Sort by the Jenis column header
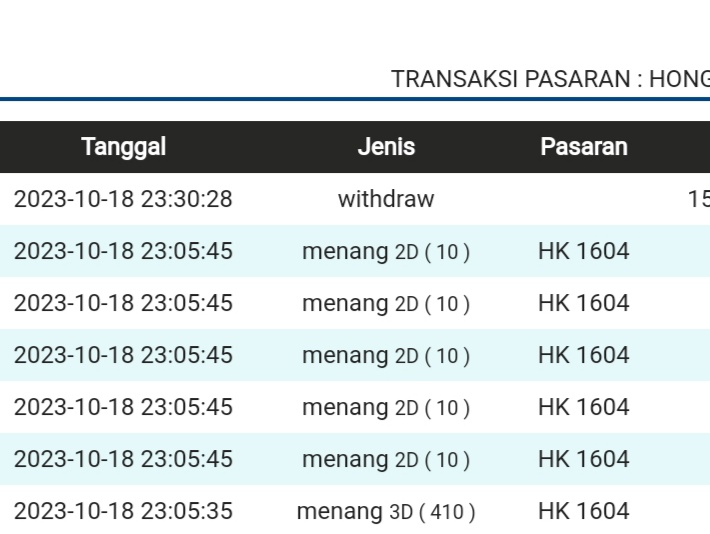 tap(386, 147)
